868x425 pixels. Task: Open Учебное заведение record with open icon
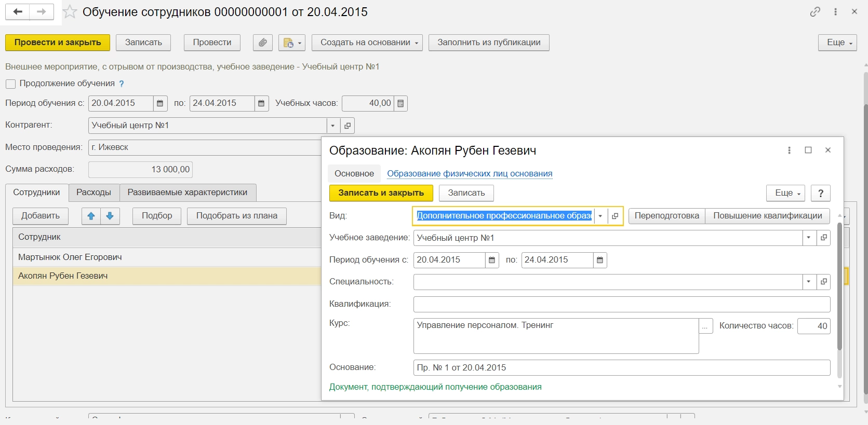823,238
